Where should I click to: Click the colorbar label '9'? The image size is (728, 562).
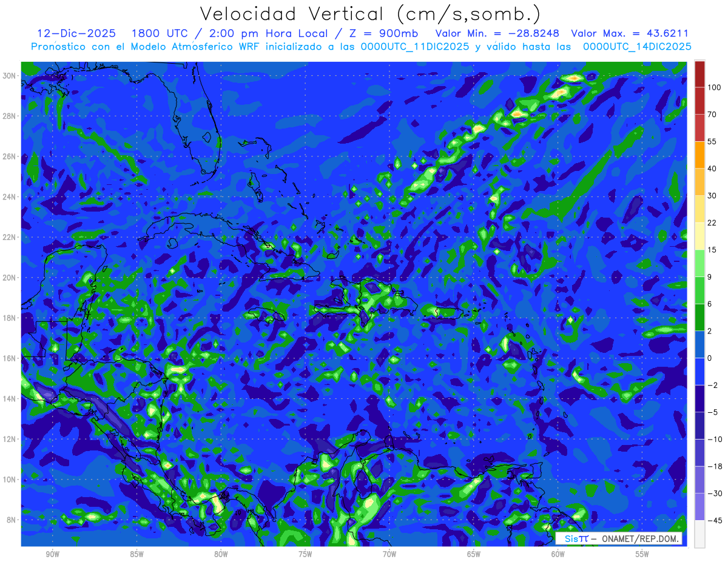tap(710, 276)
